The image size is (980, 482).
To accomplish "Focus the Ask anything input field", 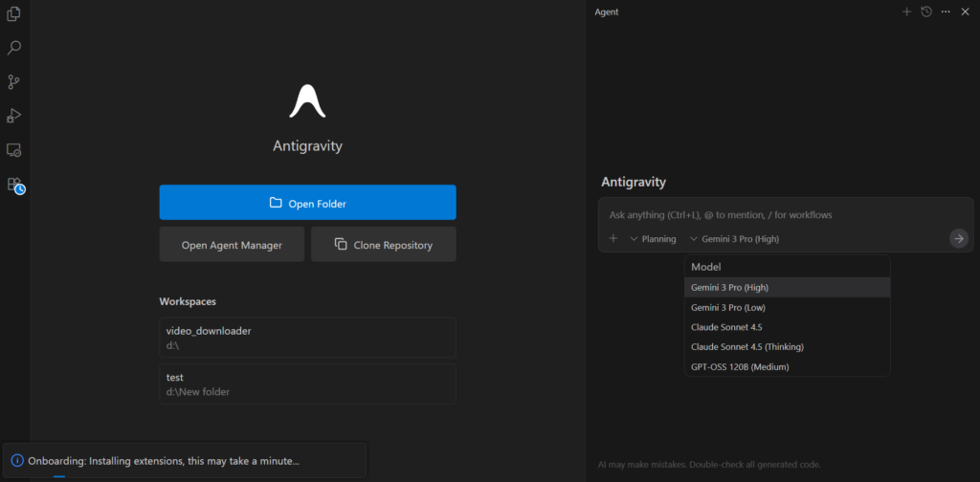I will click(x=766, y=215).
